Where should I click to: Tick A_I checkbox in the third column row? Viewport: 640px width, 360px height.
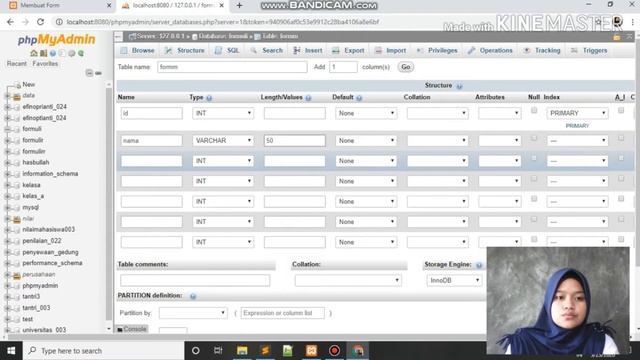click(621, 158)
